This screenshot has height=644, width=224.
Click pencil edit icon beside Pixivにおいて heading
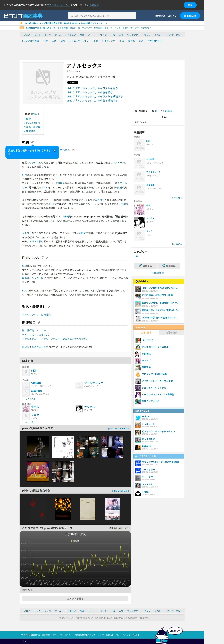click(47, 257)
